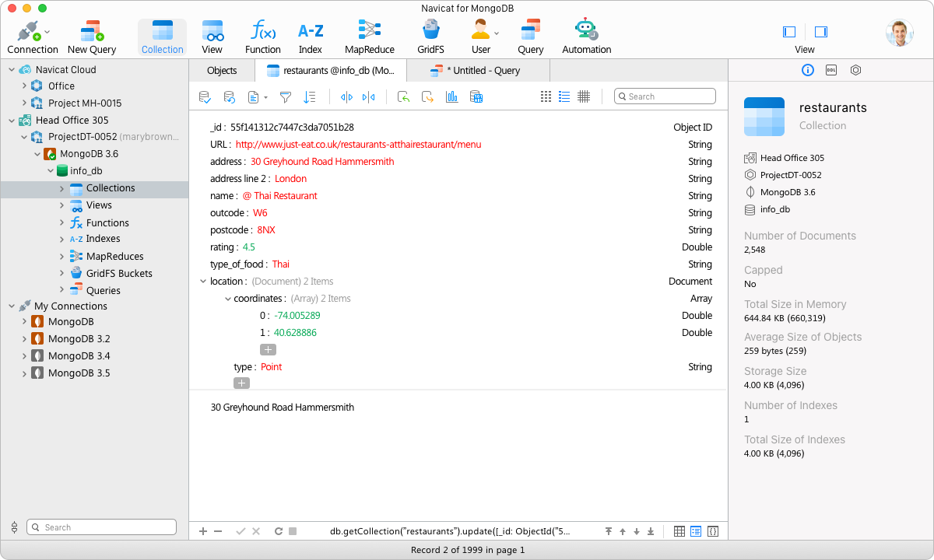Viewport: 934px width, 560px height.
Task: Click the user profile avatar
Action: (899, 33)
